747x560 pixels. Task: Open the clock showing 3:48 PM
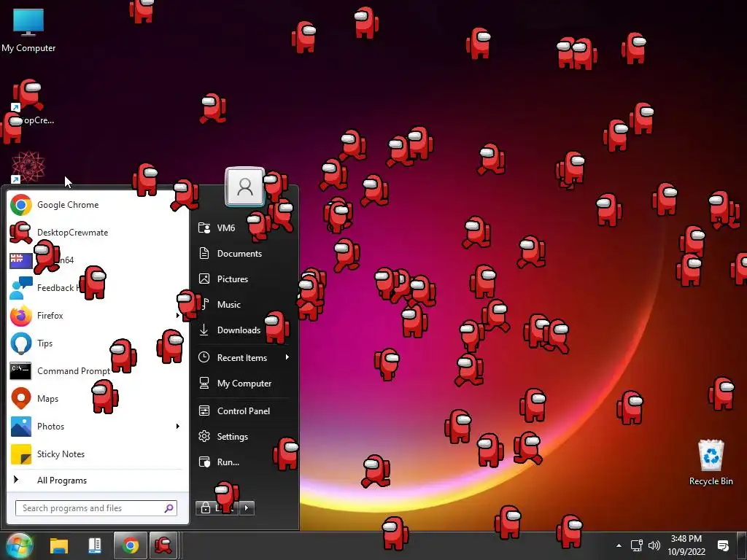[686, 545]
